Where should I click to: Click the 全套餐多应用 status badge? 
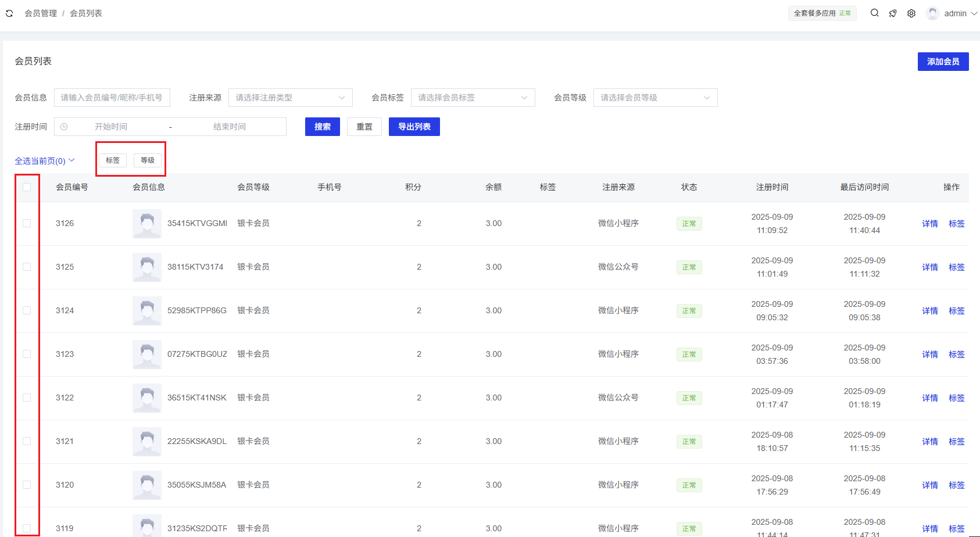click(x=822, y=13)
